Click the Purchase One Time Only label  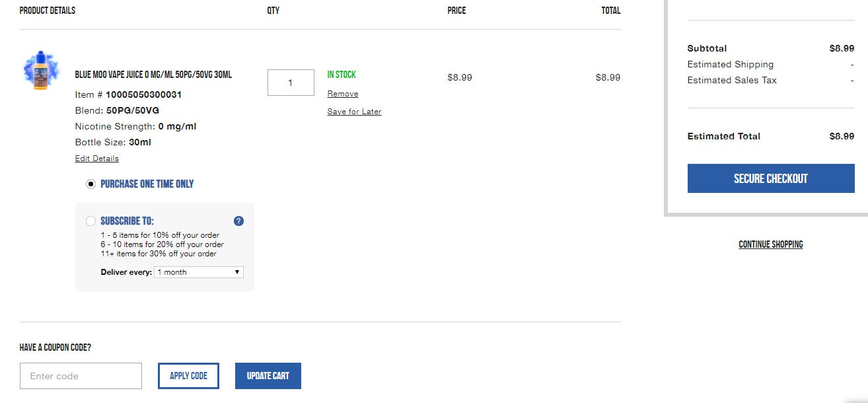pos(147,184)
